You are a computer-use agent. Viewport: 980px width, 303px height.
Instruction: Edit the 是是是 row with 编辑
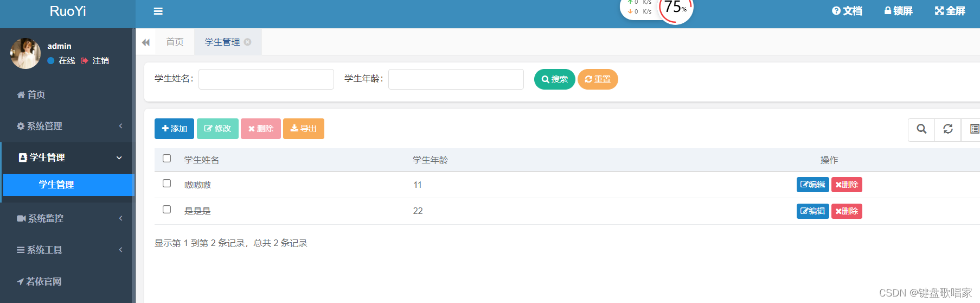coord(813,211)
